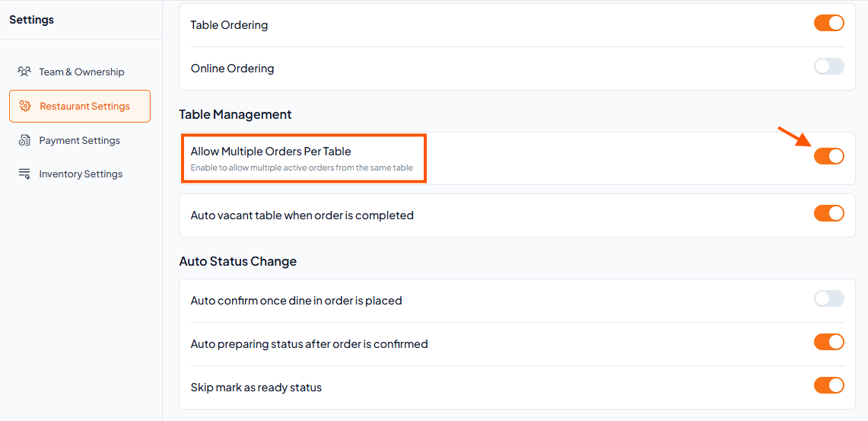Click the Restaurant Settings gear icon
Viewport: 868px width, 421px height.
[25, 106]
